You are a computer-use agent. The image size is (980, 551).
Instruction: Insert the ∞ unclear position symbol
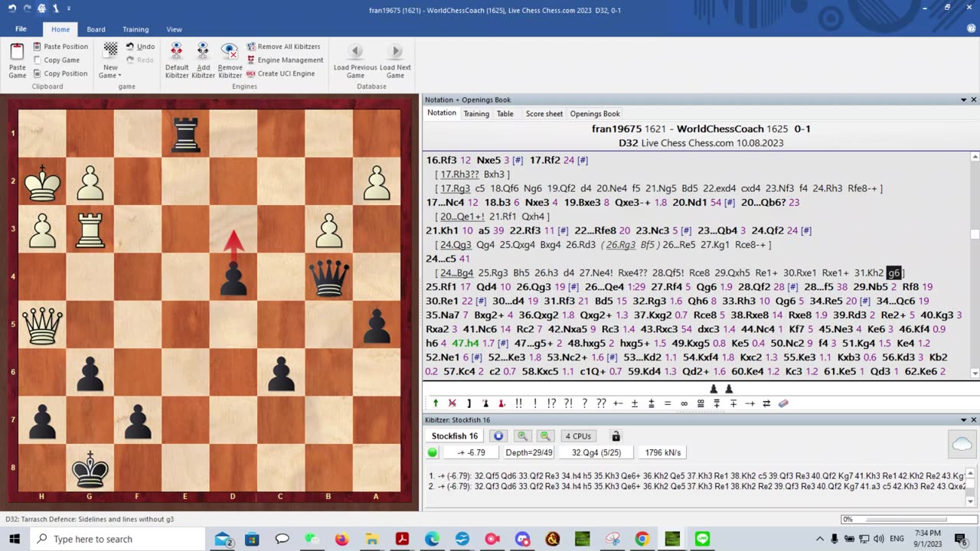pos(684,403)
